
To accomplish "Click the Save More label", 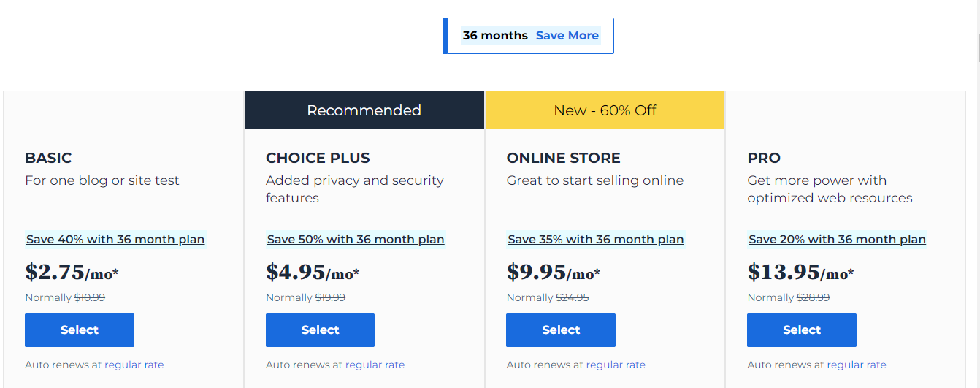I will (x=567, y=36).
